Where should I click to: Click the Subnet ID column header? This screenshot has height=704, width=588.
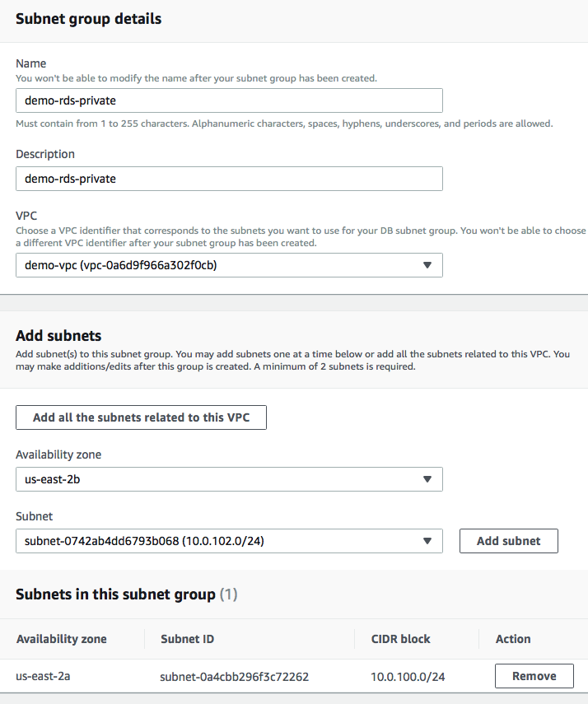point(187,639)
